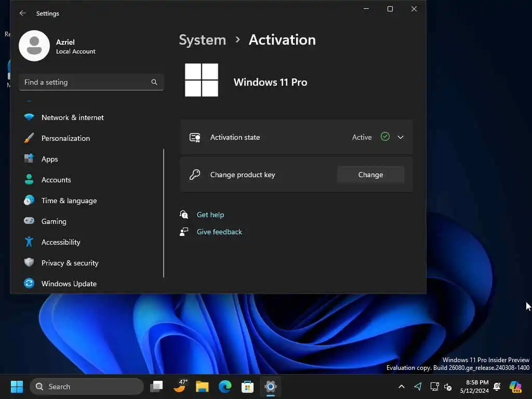Open the notifications bell icon

(497, 387)
